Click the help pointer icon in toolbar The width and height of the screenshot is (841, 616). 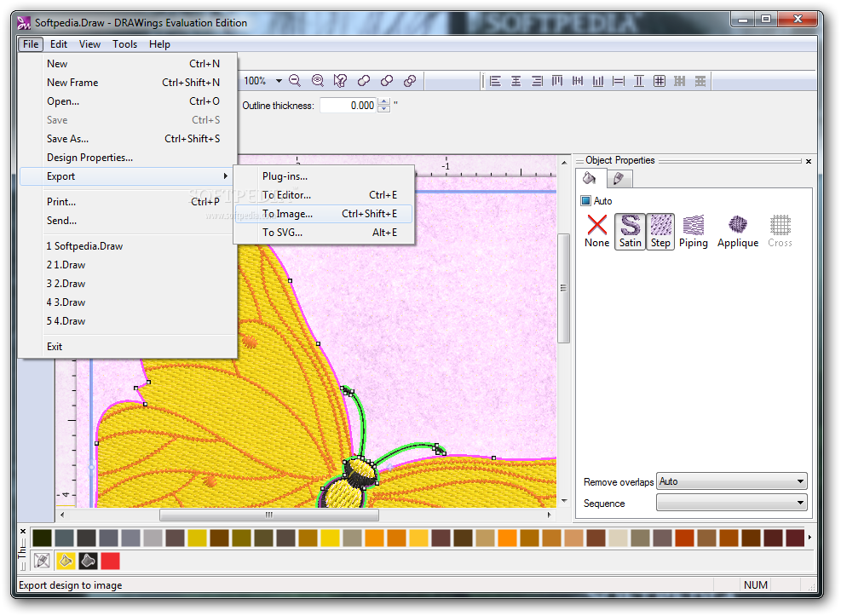pyautogui.click(x=340, y=81)
